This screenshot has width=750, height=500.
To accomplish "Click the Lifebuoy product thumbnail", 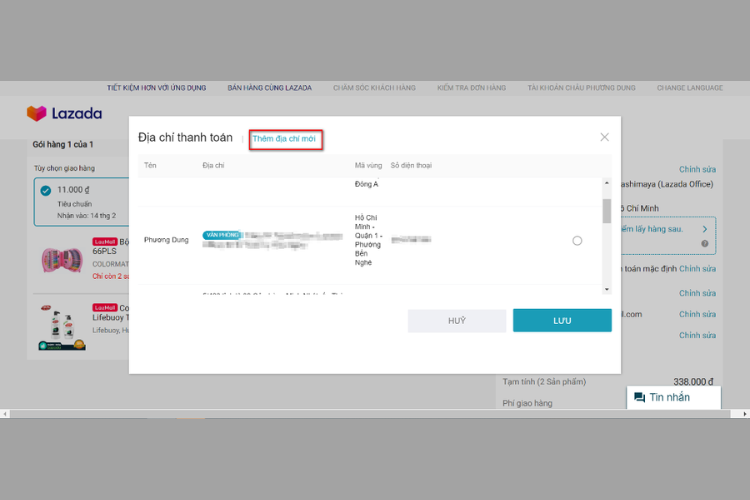I will (x=62, y=328).
